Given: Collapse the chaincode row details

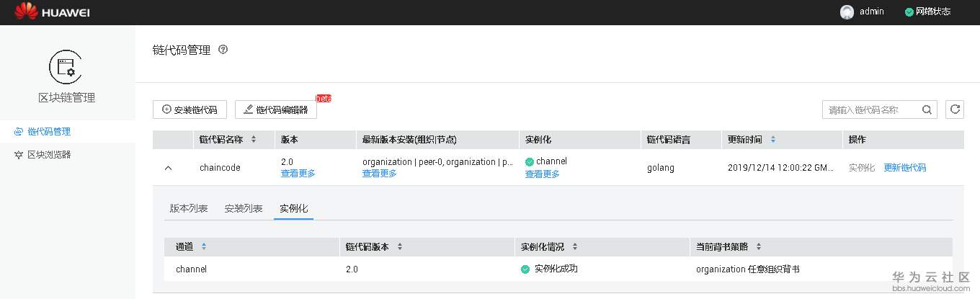Looking at the screenshot, I should pyautogui.click(x=169, y=168).
